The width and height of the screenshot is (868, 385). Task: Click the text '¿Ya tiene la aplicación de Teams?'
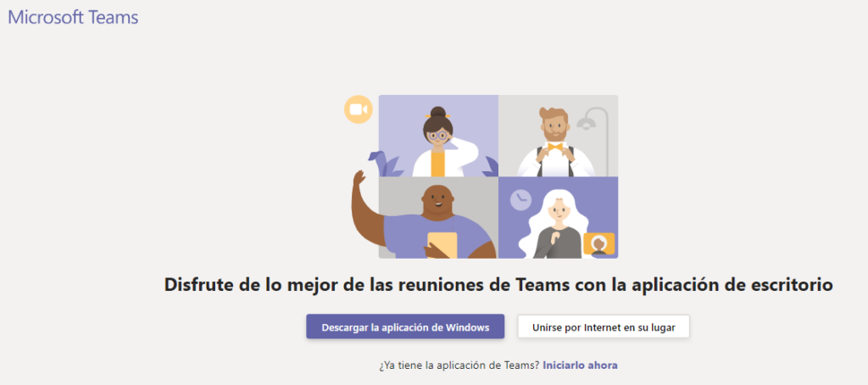(x=459, y=365)
